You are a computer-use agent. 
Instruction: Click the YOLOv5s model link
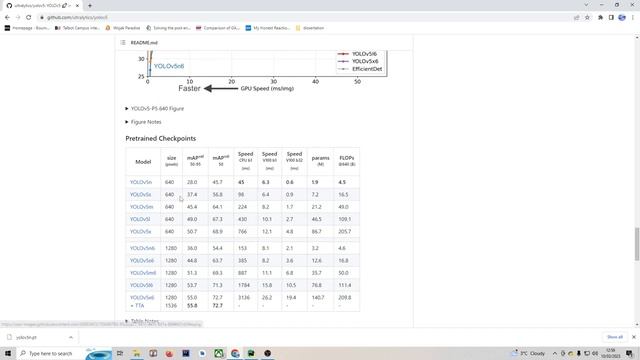pyautogui.click(x=140, y=194)
